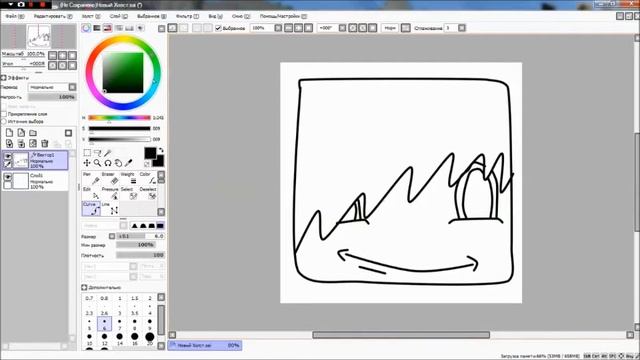640x360 pixels.
Task: Enable the Прикрепление слоя checkbox
Action: point(4,114)
